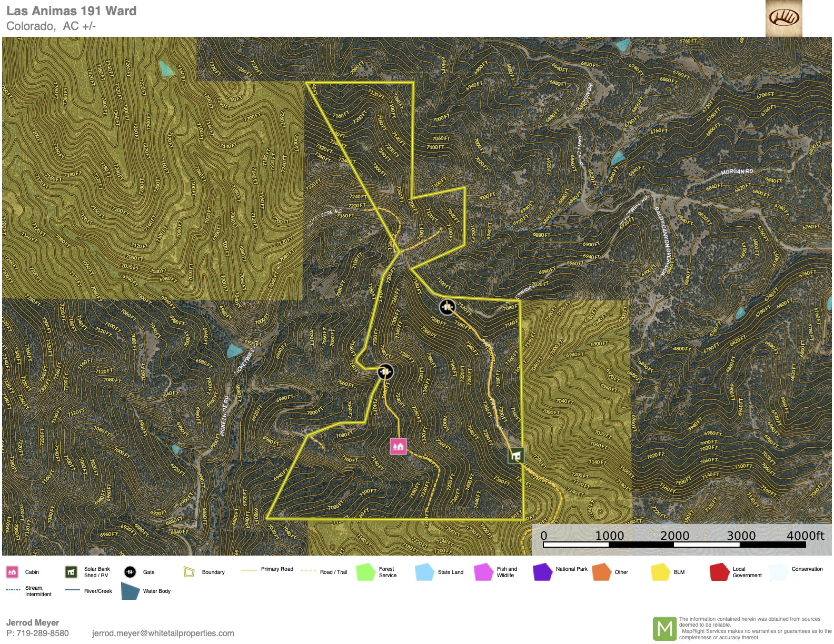Viewport: 834px width, 644px height.
Task: Click the green MapRight logo icon
Action: click(x=664, y=629)
